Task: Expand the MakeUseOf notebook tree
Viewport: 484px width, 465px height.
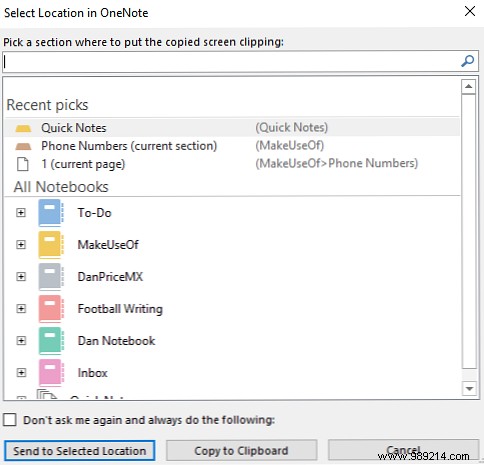Action: click(21, 245)
